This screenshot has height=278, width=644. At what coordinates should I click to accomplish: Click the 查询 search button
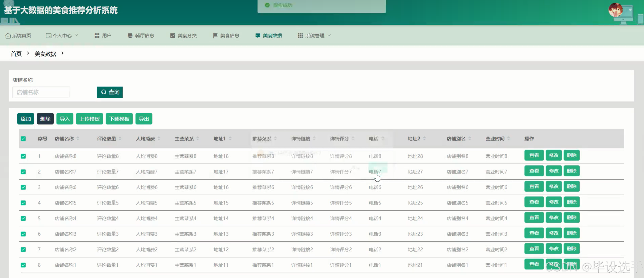pyautogui.click(x=110, y=92)
